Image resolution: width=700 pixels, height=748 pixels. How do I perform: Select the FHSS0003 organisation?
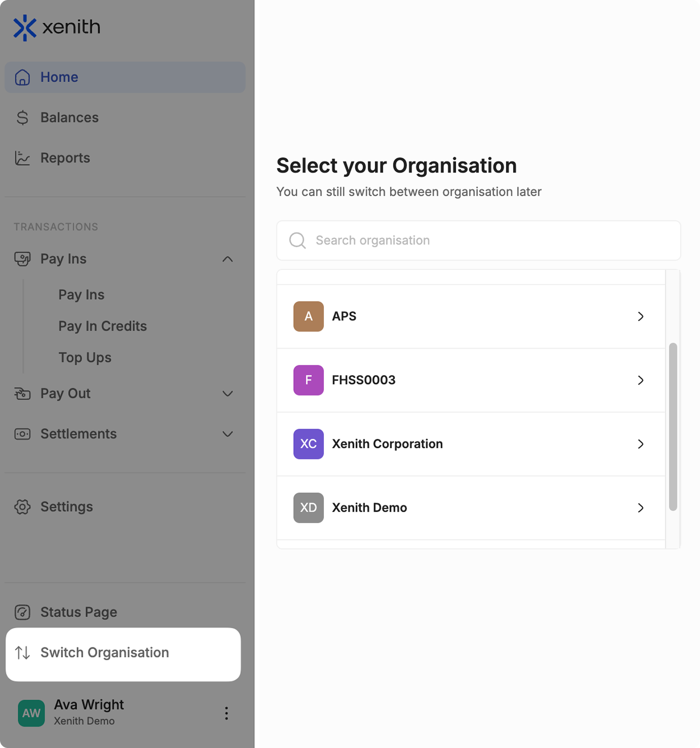click(x=471, y=380)
